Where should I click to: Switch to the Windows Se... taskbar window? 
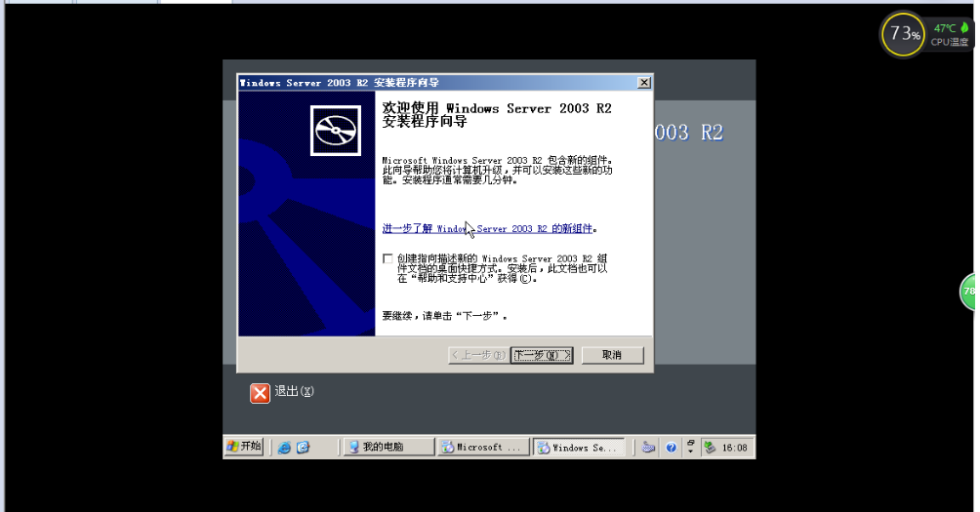point(579,447)
